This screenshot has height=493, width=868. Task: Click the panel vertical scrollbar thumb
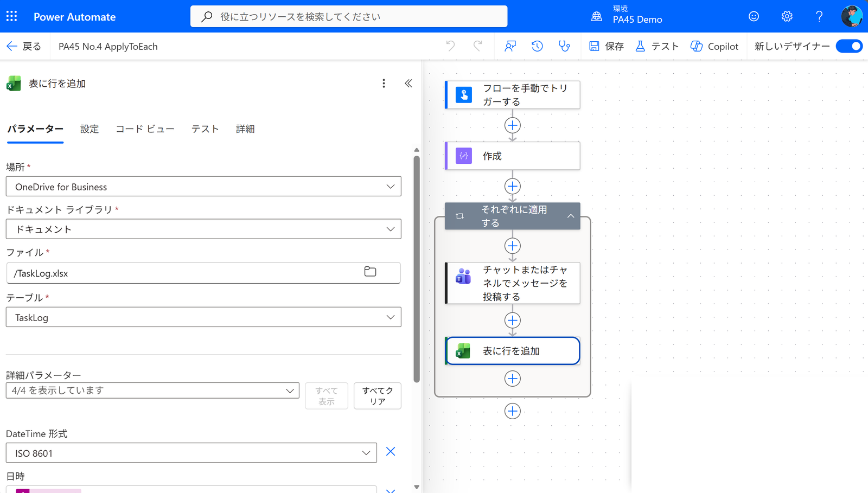(x=417, y=269)
